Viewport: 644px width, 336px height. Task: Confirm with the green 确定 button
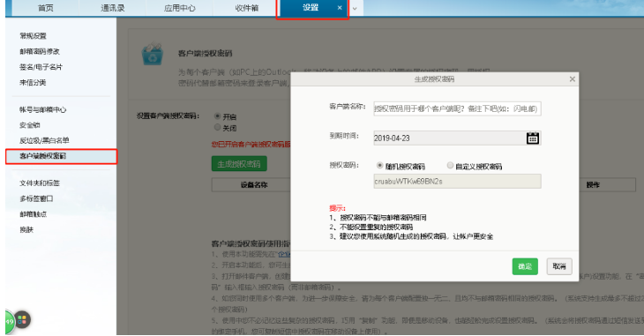tap(525, 266)
